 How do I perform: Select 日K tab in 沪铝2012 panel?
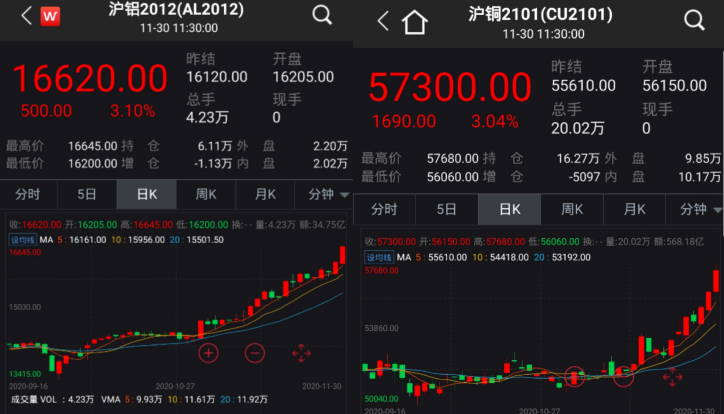(146, 194)
